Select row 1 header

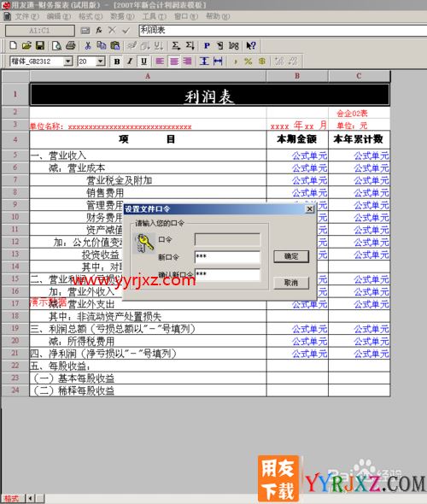pyautogui.click(x=15, y=94)
